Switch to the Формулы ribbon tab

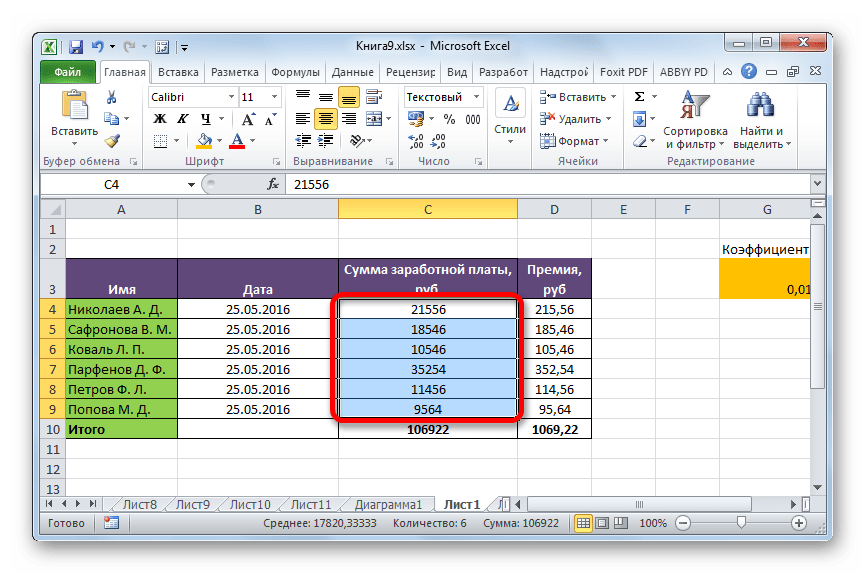295,73
